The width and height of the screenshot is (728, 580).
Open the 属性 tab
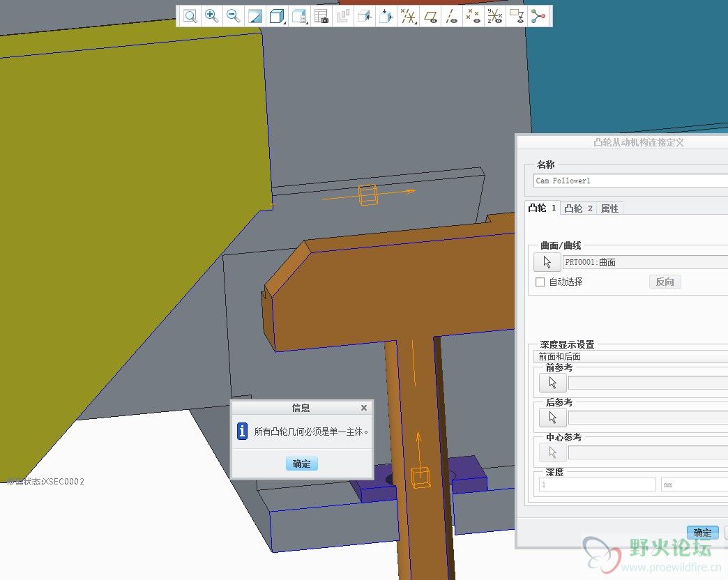609,208
